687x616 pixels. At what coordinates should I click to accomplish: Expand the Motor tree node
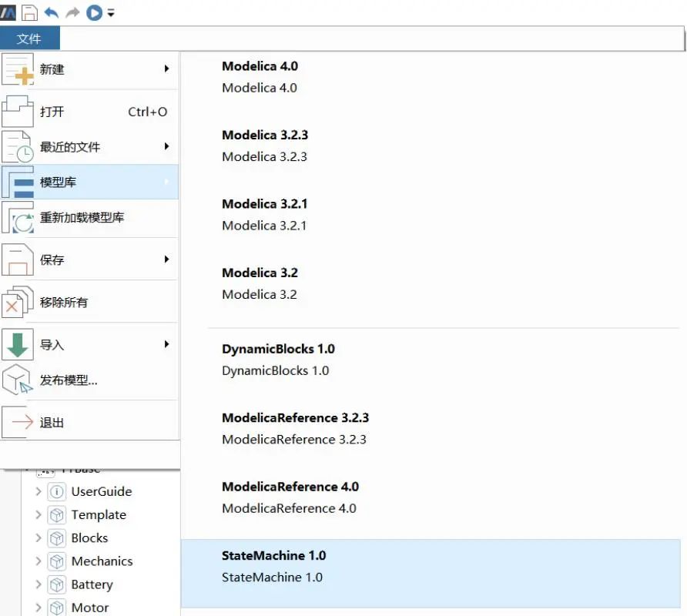coord(39,608)
